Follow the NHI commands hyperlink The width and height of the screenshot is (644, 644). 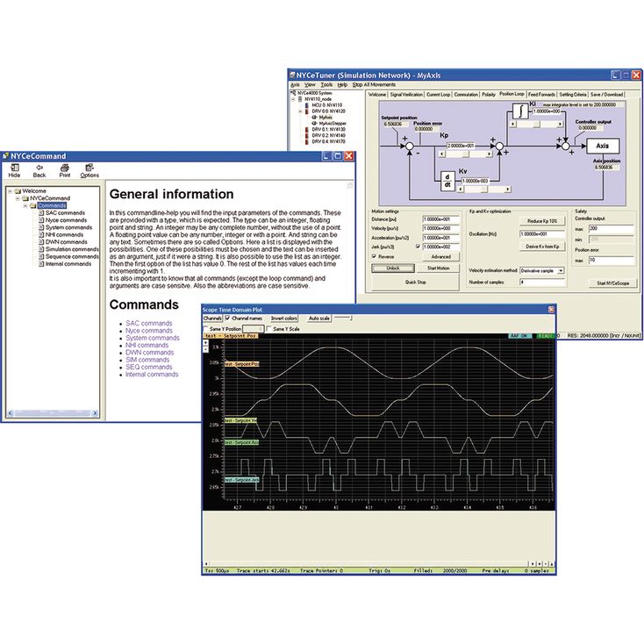point(147,346)
